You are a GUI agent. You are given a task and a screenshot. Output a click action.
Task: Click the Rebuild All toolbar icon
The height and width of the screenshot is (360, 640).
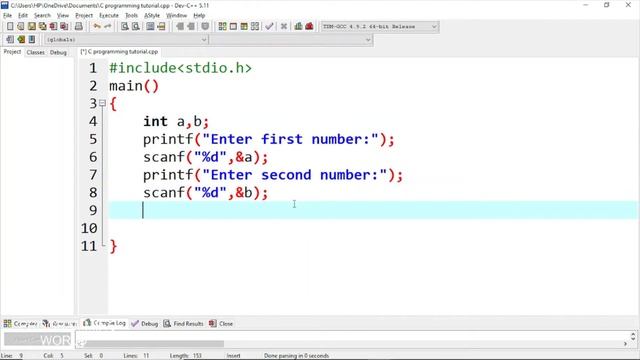pos(255,27)
